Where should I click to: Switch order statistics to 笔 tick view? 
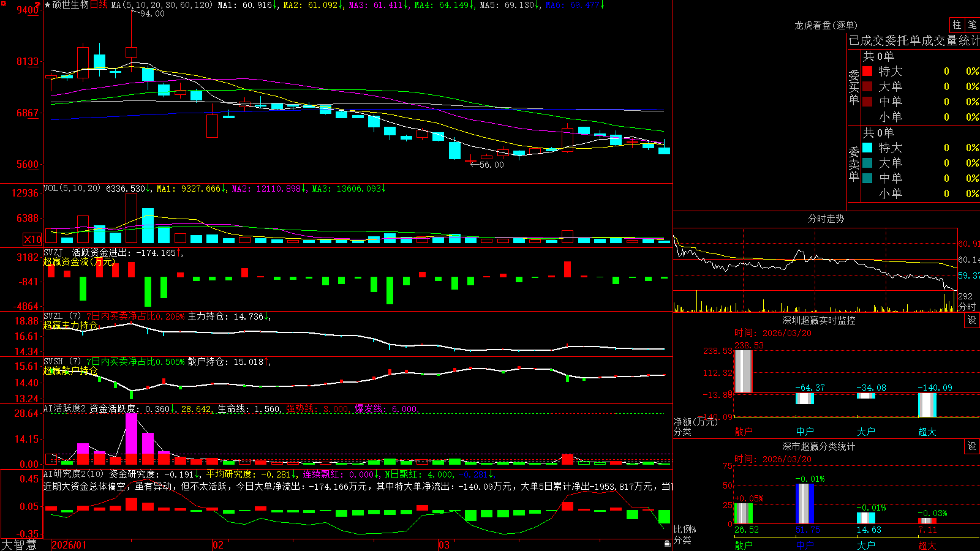point(973,25)
